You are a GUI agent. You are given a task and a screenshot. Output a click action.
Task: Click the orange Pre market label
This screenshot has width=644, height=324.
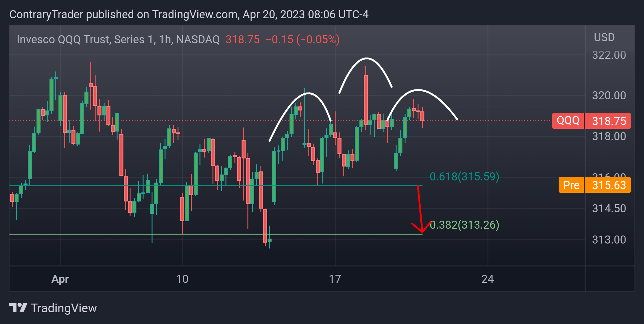571,185
